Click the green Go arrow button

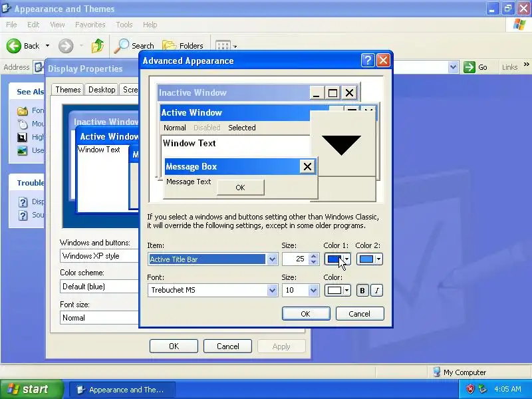pyautogui.click(x=469, y=67)
